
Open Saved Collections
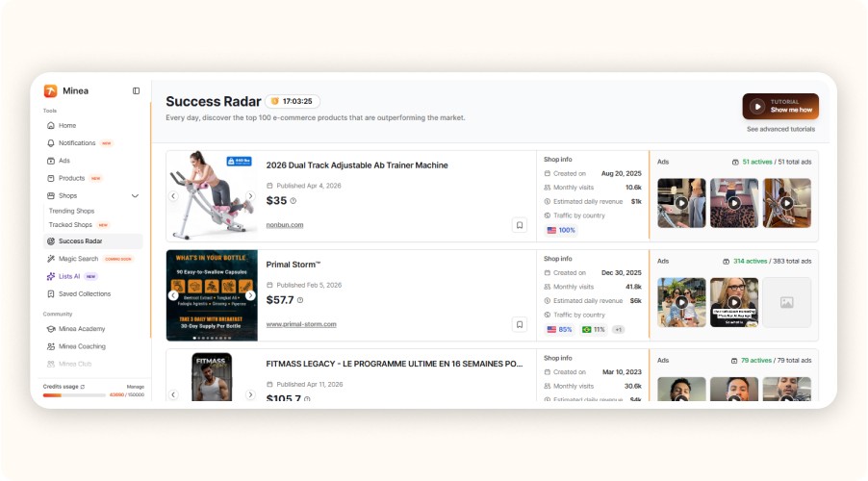click(85, 294)
